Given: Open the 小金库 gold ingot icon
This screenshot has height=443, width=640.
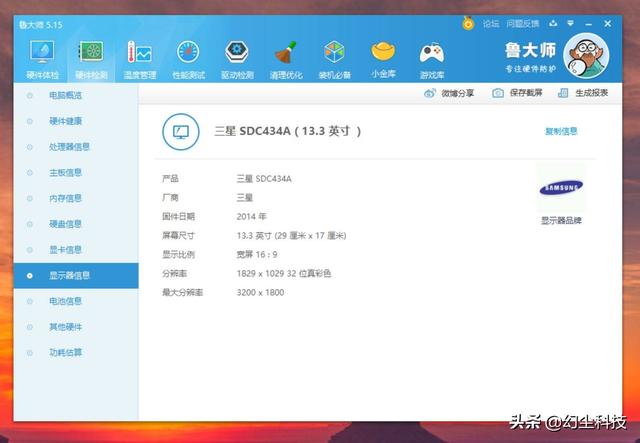Looking at the screenshot, I should point(383,51).
